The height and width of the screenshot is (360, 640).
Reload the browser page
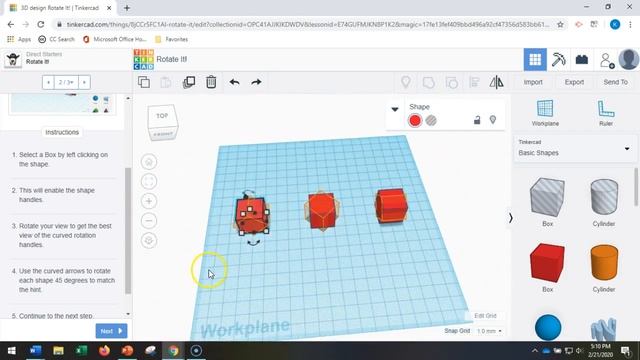pos(41,24)
